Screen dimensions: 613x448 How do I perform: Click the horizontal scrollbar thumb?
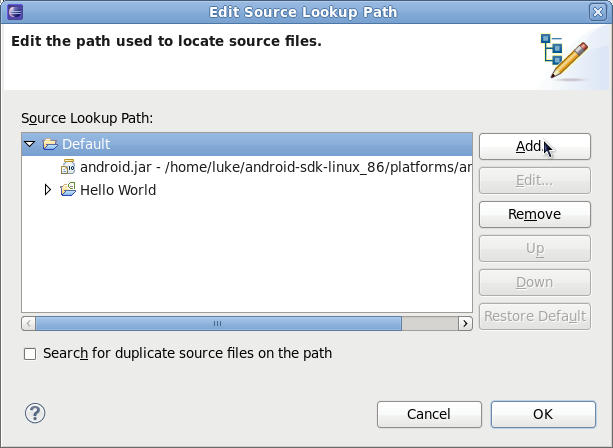(219, 324)
